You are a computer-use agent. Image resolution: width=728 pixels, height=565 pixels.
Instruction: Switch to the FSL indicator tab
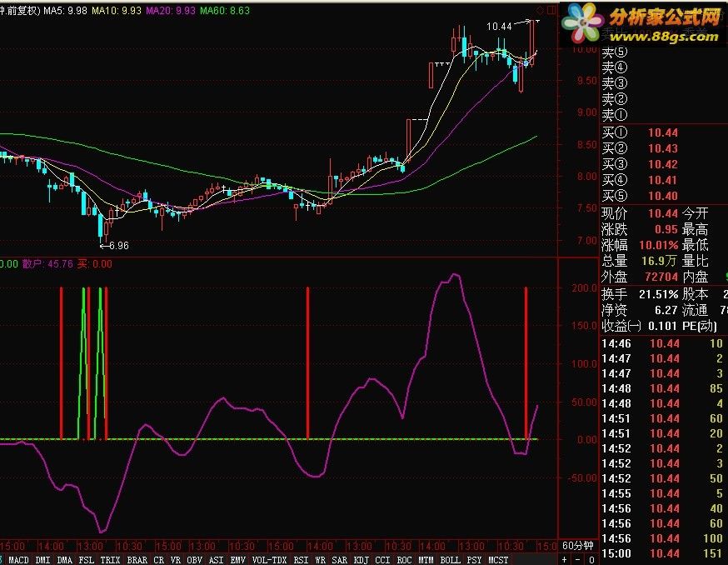click(x=87, y=560)
